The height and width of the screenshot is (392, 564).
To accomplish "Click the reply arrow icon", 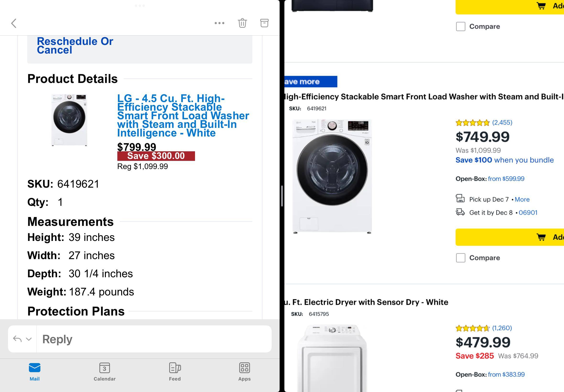I will [x=17, y=339].
